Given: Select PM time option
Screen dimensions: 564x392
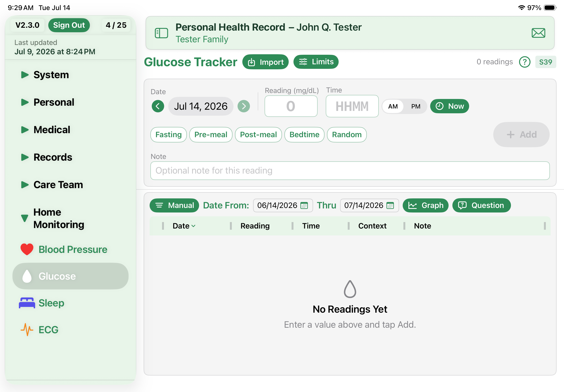Looking at the screenshot, I should tap(416, 106).
